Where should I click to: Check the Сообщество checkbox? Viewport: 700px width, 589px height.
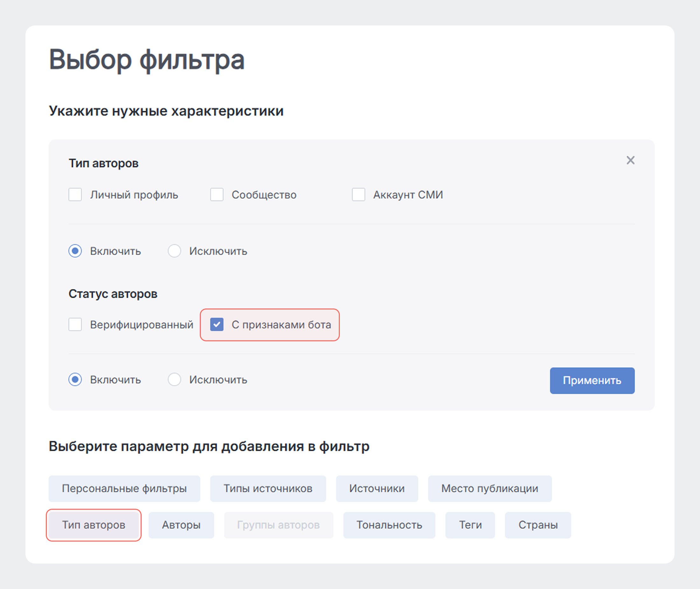tap(217, 194)
